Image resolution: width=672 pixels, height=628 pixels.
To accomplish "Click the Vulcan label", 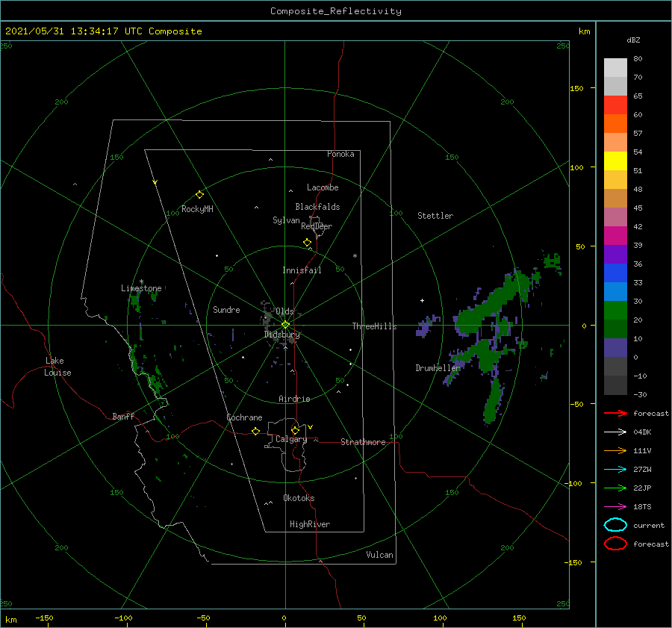I will coord(379,555).
